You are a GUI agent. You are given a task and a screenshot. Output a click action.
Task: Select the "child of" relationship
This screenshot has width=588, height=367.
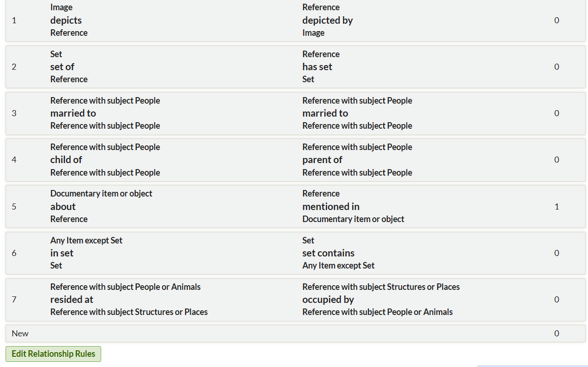tap(66, 160)
